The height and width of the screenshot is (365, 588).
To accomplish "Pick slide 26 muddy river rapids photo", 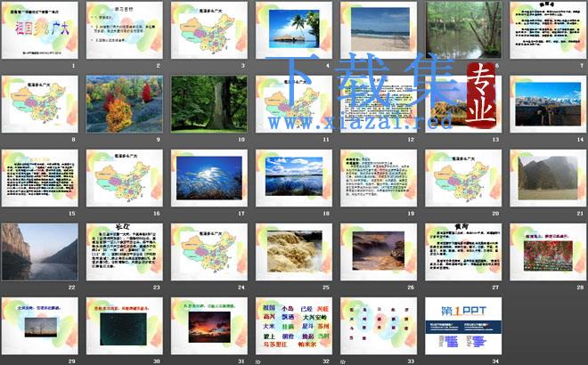I will [x=379, y=252].
